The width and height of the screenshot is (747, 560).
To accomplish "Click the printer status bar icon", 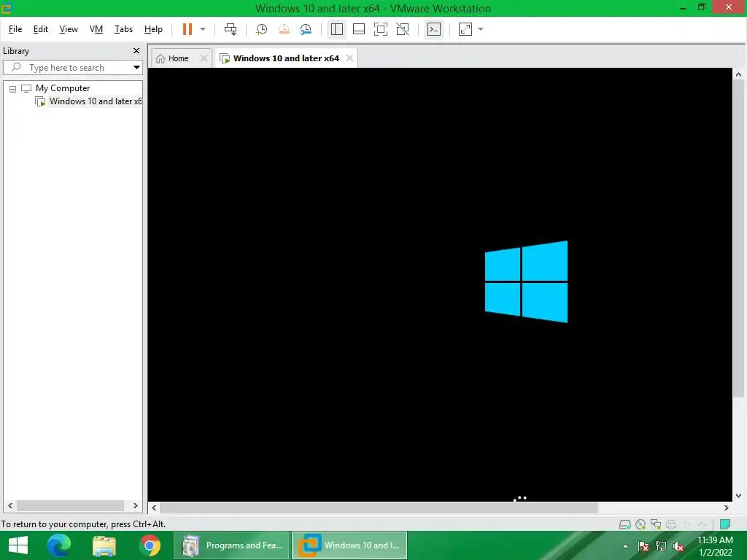I will pos(671,524).
